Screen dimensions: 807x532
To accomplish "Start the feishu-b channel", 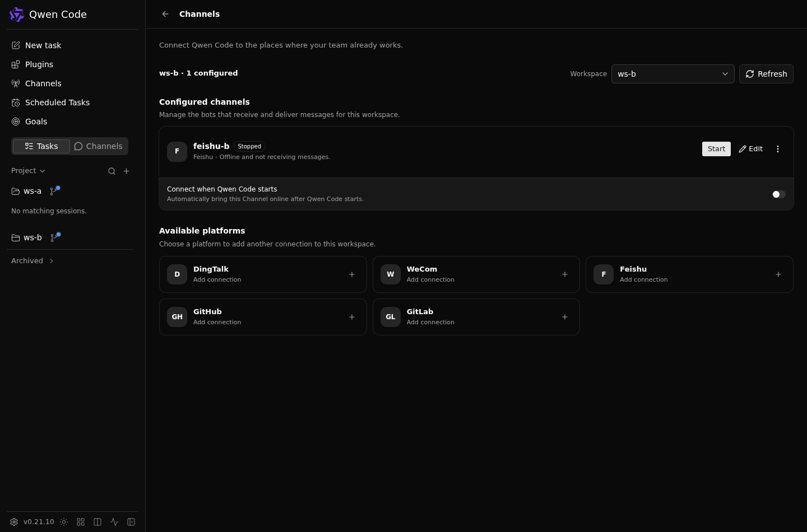I will (716, 149).
